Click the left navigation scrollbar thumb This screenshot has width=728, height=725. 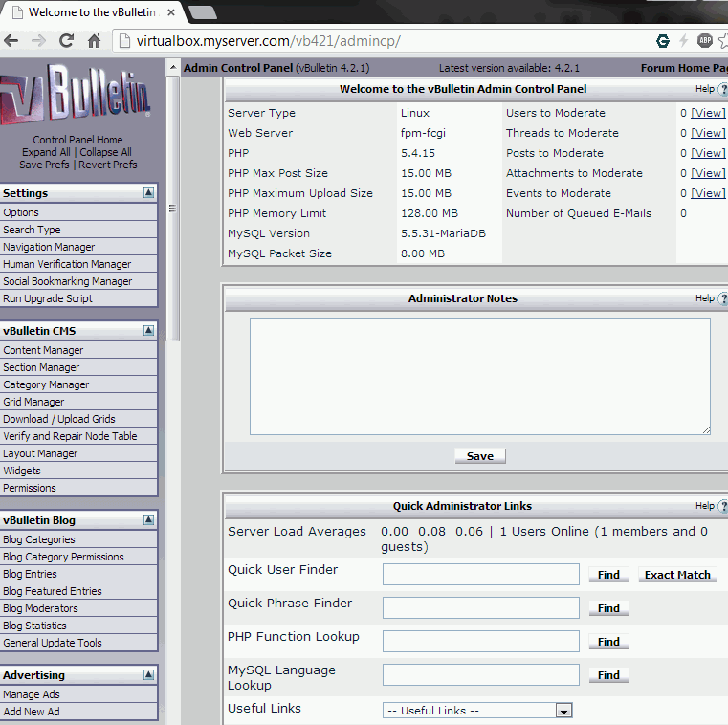coord(173,209)
